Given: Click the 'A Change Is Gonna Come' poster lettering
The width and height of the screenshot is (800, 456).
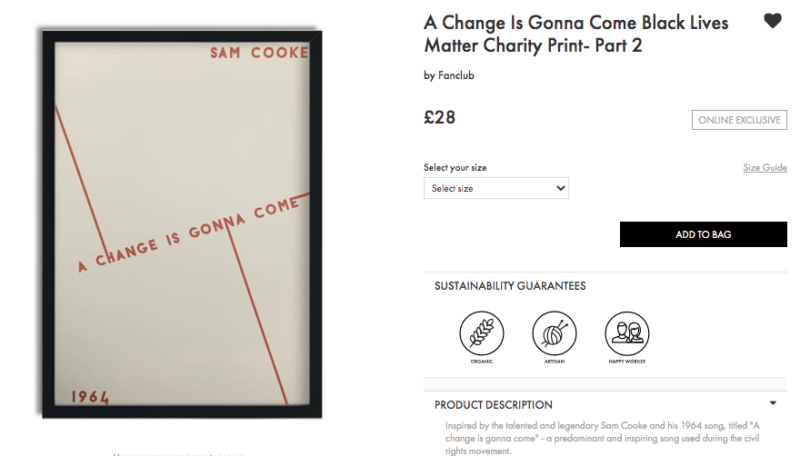Looking at the screenshot, I should click(189, 238).
